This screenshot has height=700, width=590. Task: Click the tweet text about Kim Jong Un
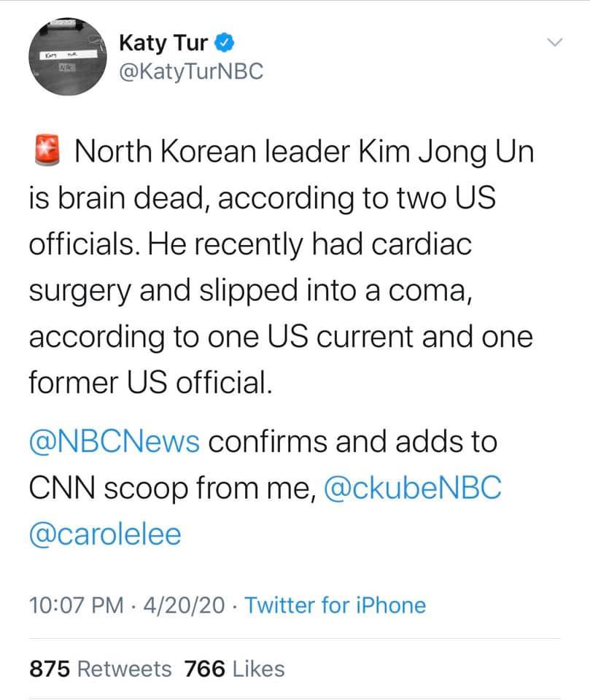tap(282, 267)
